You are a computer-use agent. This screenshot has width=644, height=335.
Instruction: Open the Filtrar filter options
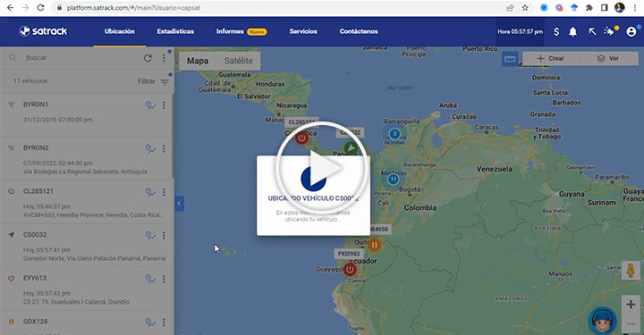[153, 81]
